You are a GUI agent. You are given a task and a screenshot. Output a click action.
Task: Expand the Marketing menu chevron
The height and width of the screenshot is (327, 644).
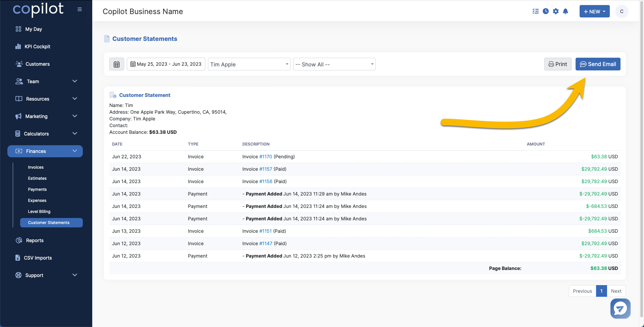[x=75, y=116]
